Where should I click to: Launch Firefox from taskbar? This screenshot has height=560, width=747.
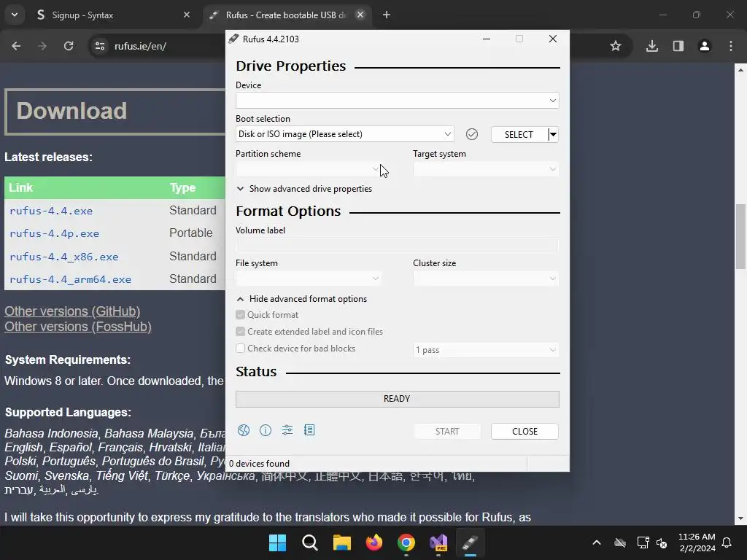[x=374, y=542]
